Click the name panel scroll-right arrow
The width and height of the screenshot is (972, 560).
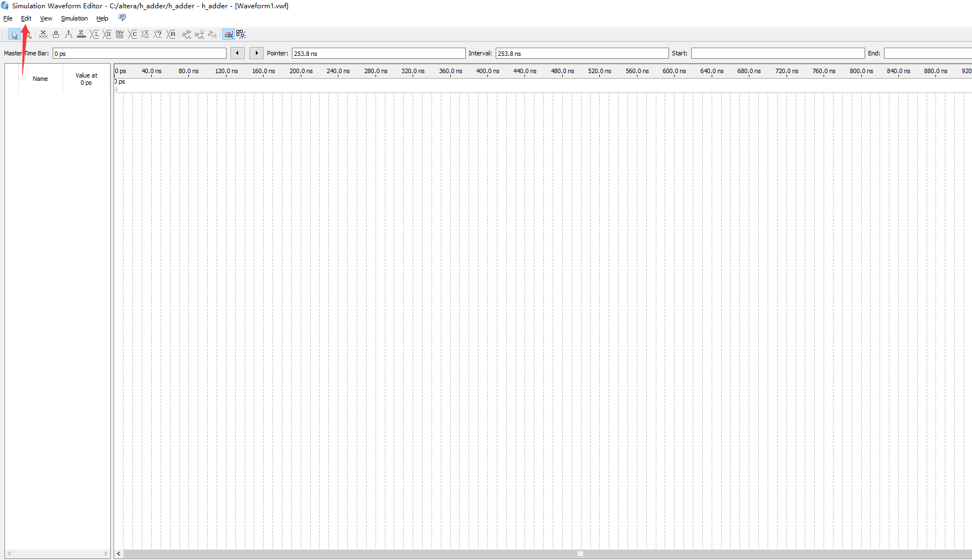tap(105, 553)
